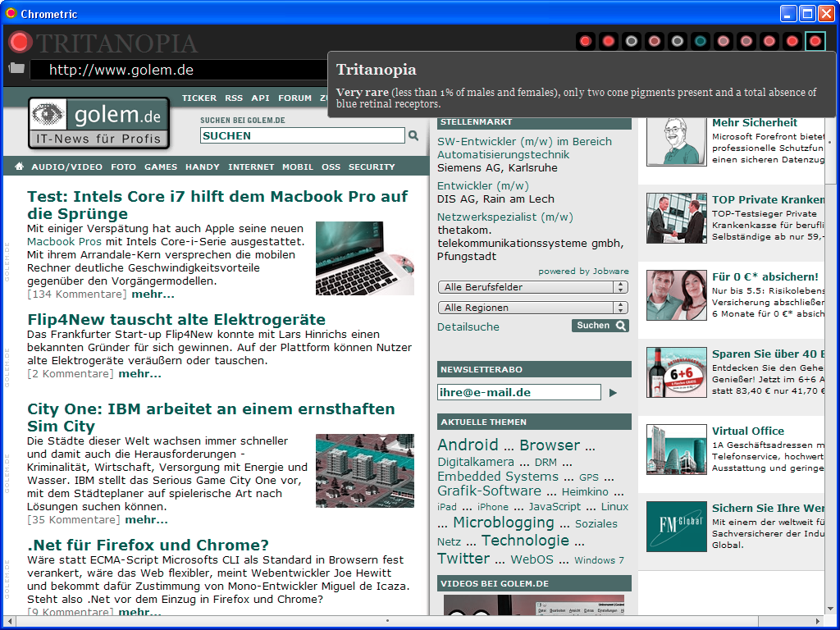The image size is (840, 630).
Task: Submit newsletter with the arrow icon
Action: tap(613, 393)
